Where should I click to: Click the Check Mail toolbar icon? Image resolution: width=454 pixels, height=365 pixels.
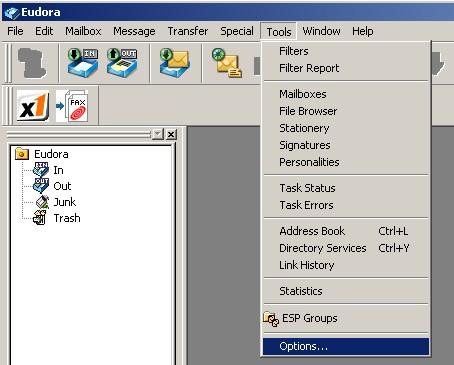pyautogui.click(x=174, y=63)
